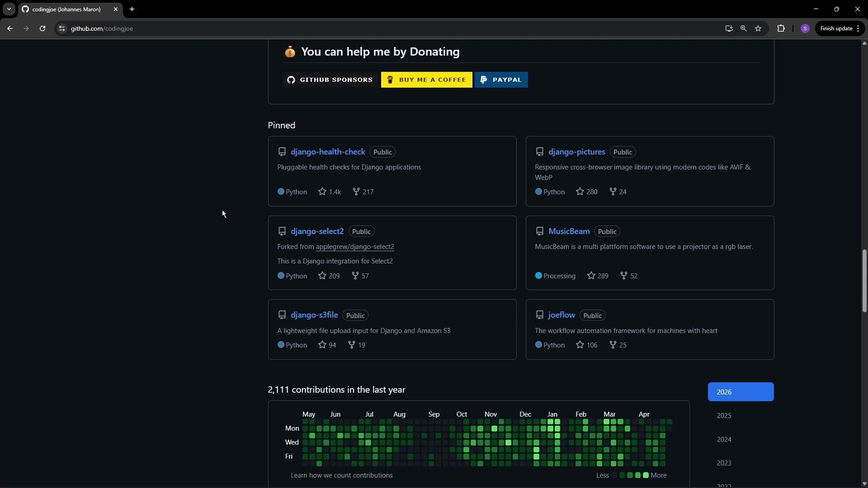Open the Extensions puzzle icon
868x488 pixels.
[x=781, y=28]
